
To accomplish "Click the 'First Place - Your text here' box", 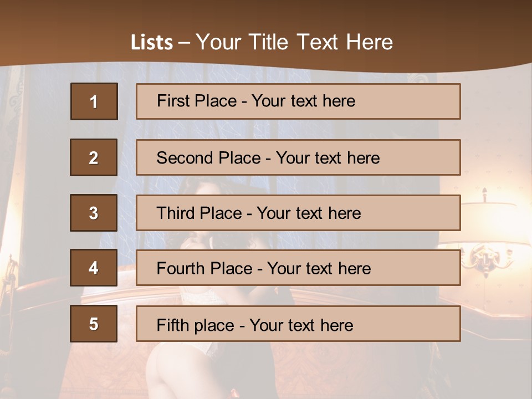I will [x=298, y=101].
